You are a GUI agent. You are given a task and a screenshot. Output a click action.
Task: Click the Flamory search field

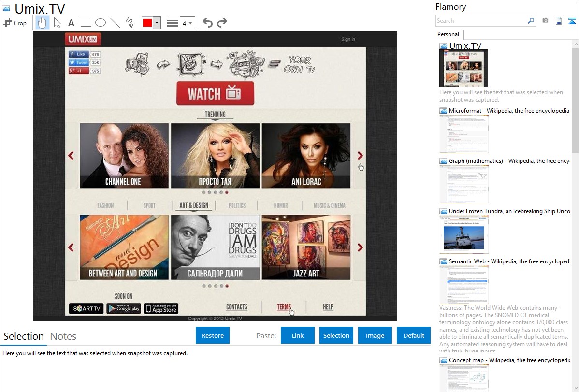(x=481, y=21)
